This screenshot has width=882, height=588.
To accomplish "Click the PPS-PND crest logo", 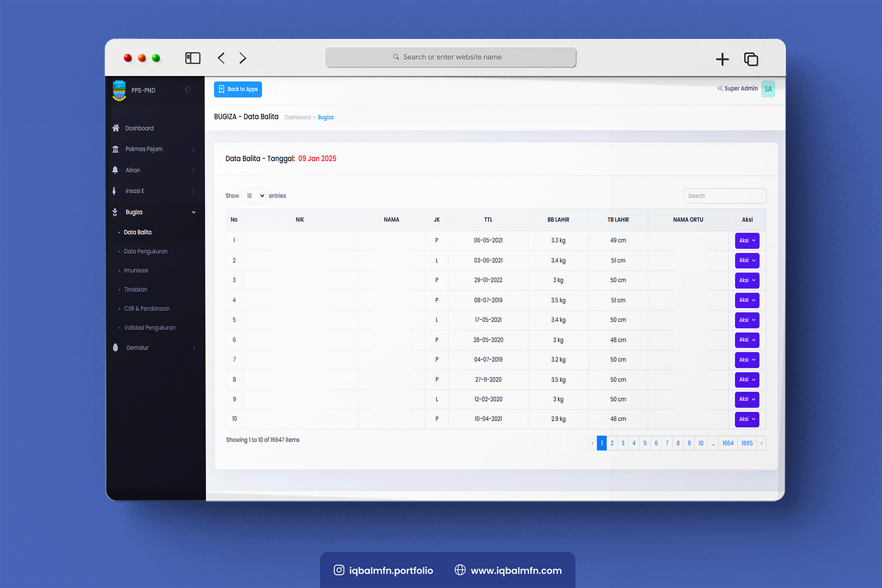I will pyautogui.click(x=119, y=90).
